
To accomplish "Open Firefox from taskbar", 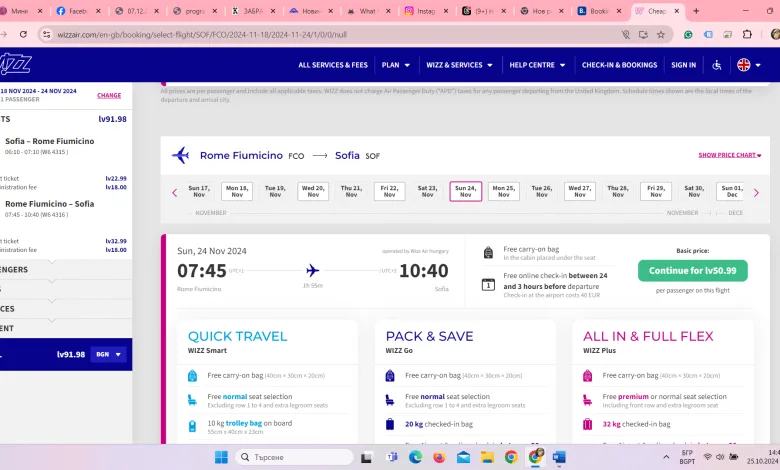I will [x=439, y=457].
